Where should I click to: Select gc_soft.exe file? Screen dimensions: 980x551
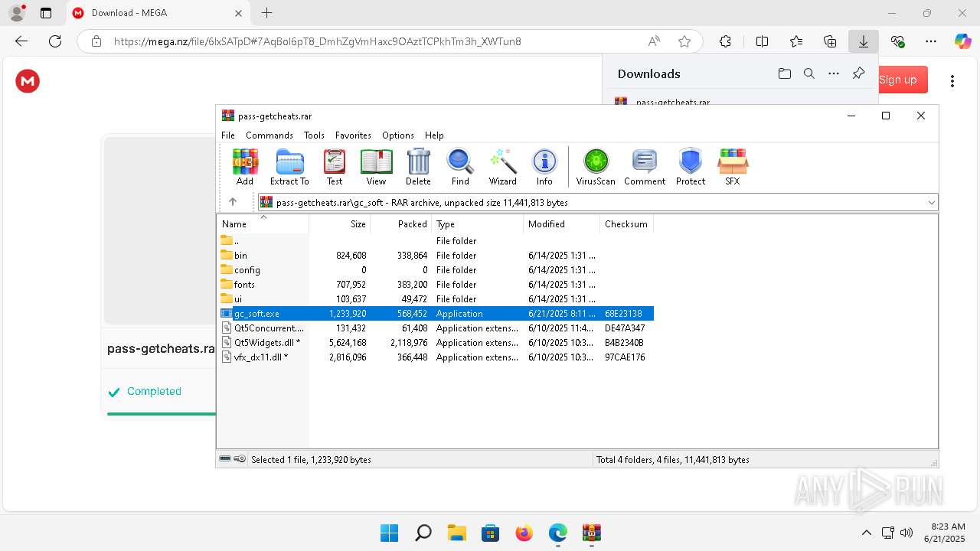pyautogui.click(x=436, y=313)
